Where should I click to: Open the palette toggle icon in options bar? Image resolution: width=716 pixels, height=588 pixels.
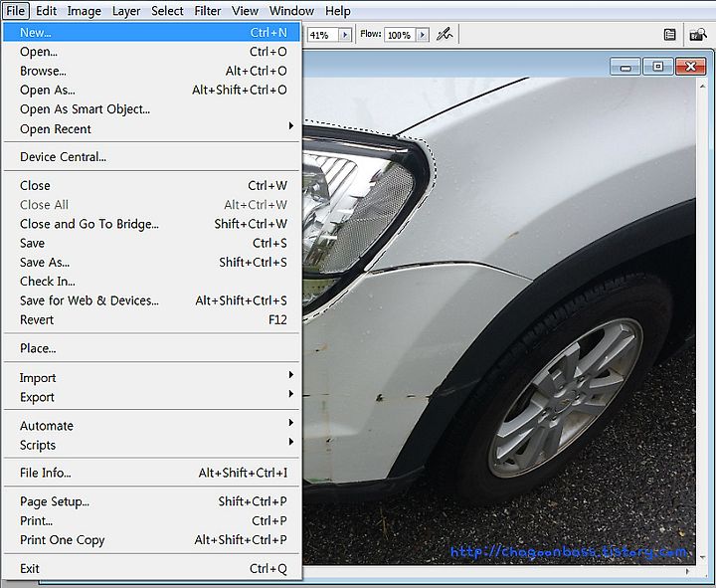(669, 35)
